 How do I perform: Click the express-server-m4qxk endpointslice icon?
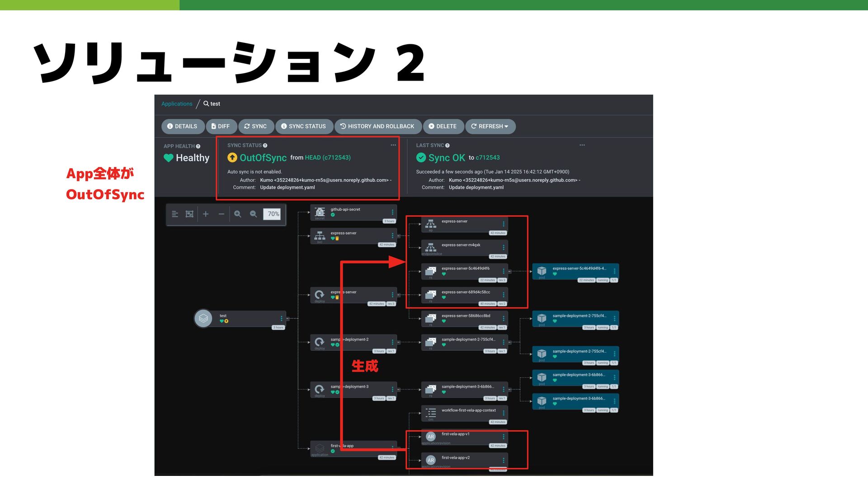tap(431, 247)
